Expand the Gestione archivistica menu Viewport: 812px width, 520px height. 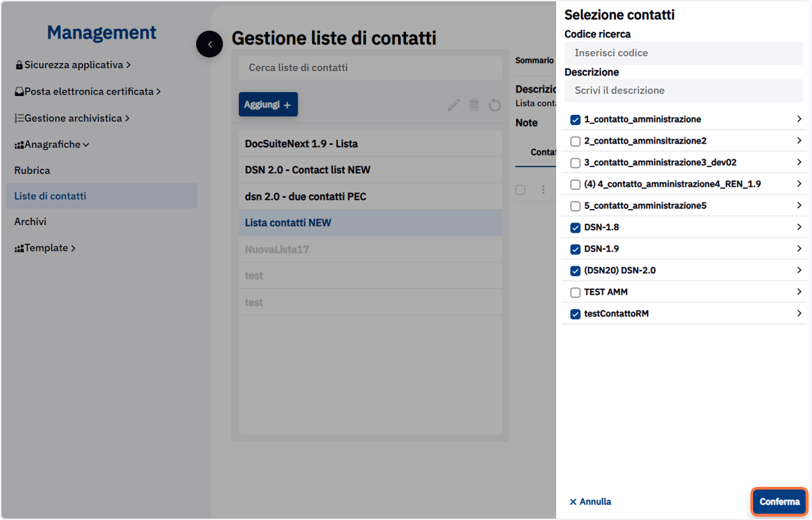coord(72,118)
